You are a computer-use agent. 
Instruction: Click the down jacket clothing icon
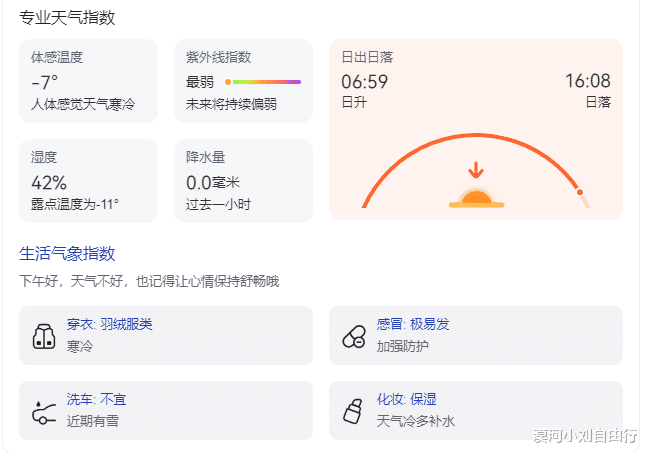(x=43, y=336)
